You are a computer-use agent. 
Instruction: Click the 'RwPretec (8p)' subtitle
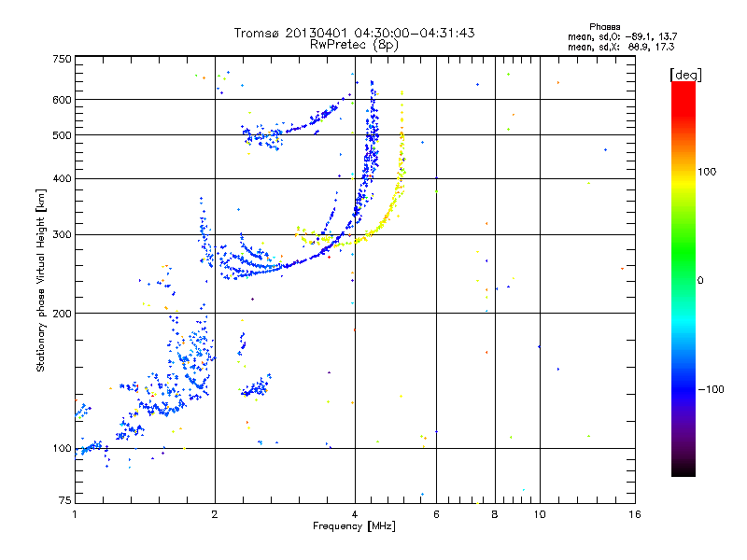pyautogui.click(x=354, y=45)
